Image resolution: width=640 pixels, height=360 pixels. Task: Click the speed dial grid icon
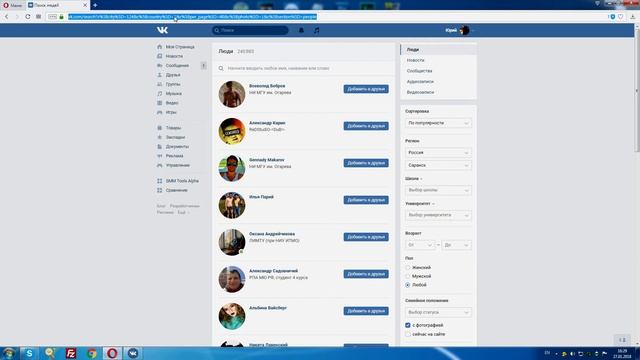[x=38, y=17]
